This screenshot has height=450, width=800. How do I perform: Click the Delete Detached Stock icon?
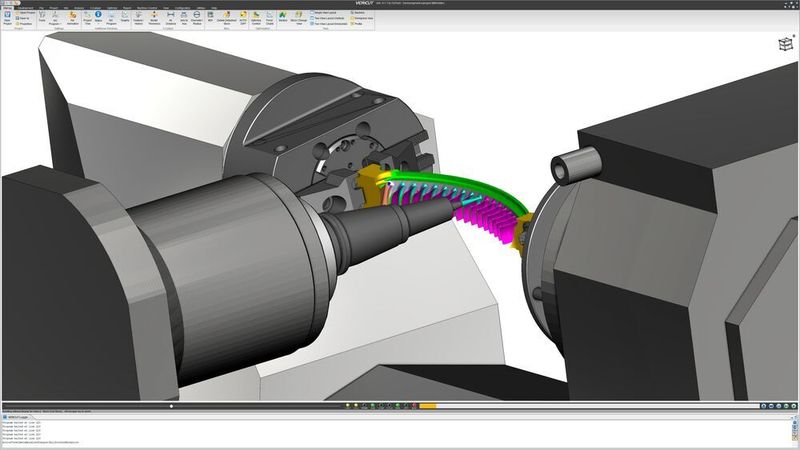[x=227, y=18]
